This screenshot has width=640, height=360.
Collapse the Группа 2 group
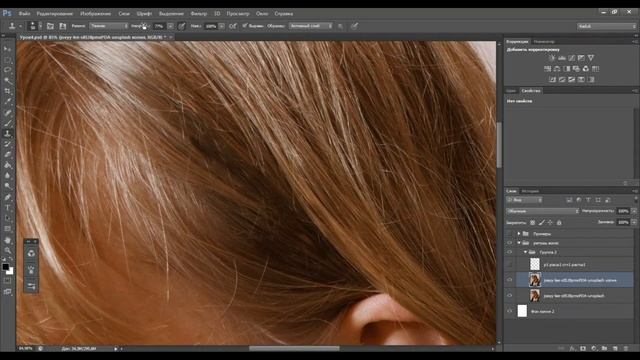(525, 252)
